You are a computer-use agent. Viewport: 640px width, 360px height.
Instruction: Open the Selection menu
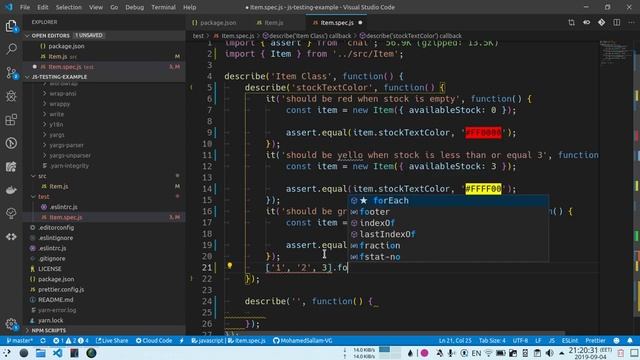pos(69,7)
